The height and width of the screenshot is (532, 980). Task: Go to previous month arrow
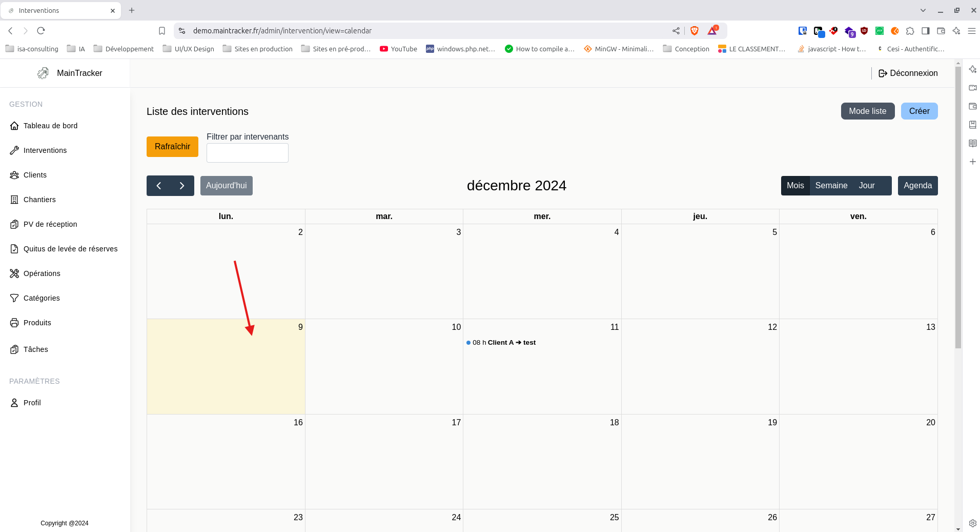coord(159,186)
